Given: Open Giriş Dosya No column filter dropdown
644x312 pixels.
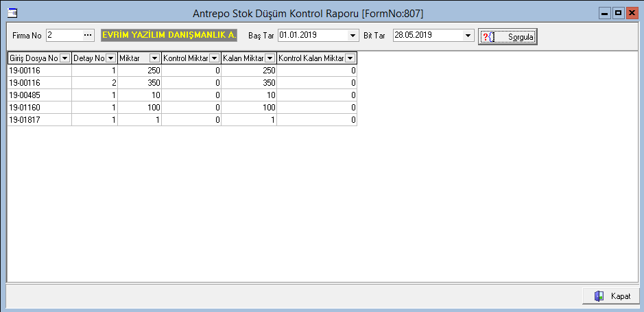Looking at the screenshot, I should (65, 58).
